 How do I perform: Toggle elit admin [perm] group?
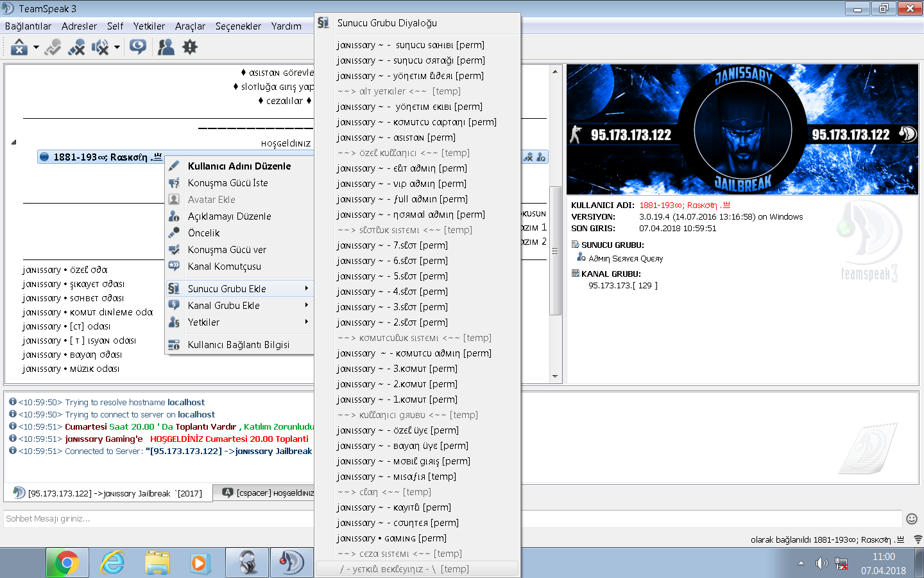point(417,168)
